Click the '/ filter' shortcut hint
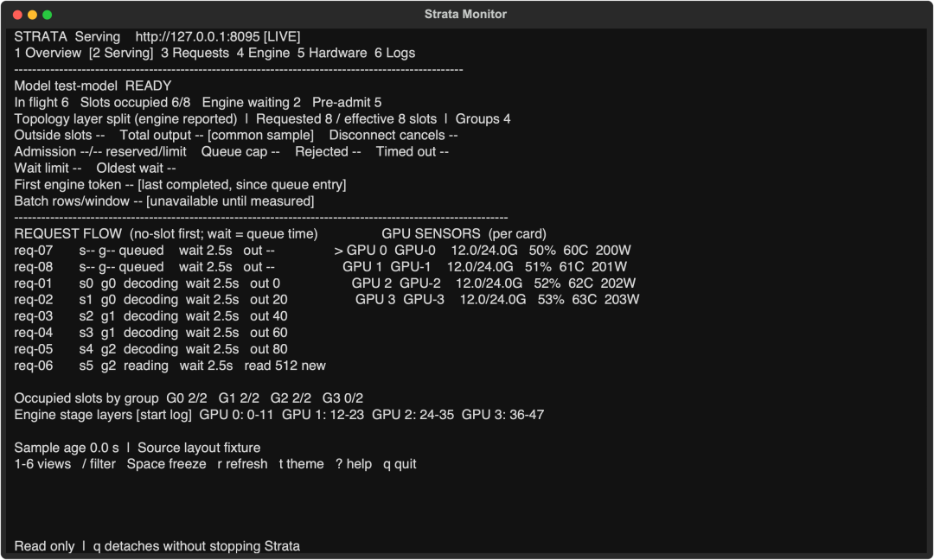This screenshot has width=934, height=560. tap(99, 464)
